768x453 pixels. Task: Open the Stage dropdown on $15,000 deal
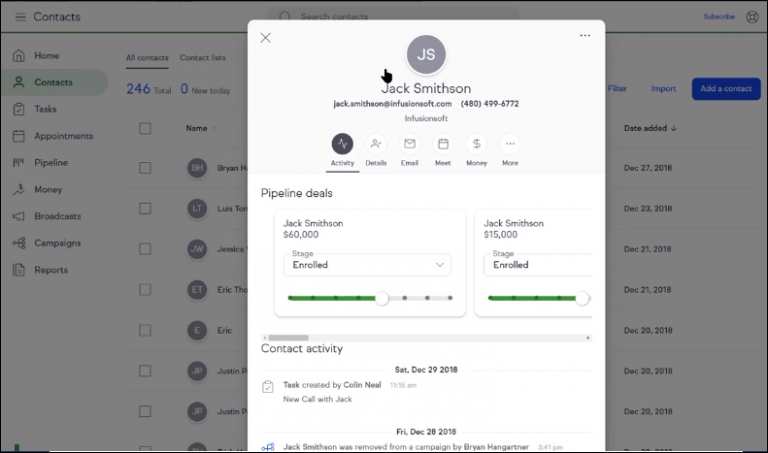[540, 265]
